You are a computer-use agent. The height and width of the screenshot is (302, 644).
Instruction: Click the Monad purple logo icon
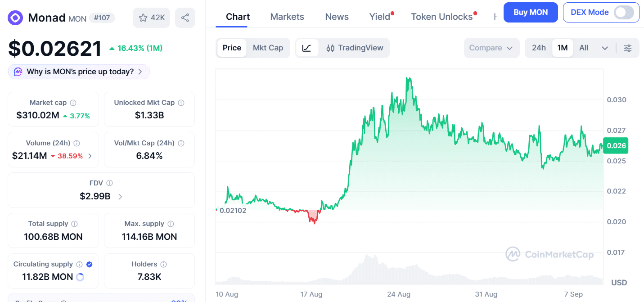click(15, 18)
